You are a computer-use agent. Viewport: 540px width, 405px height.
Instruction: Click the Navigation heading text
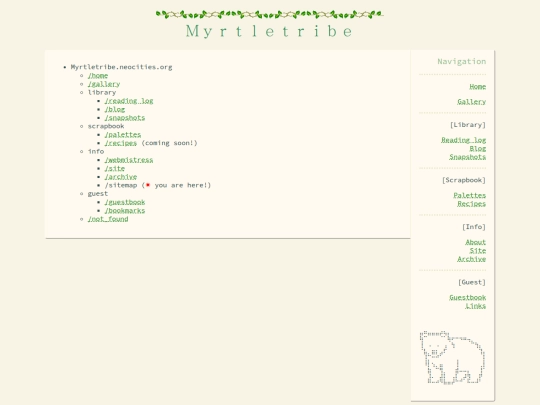pyautogui.click(x=461, y=62)
